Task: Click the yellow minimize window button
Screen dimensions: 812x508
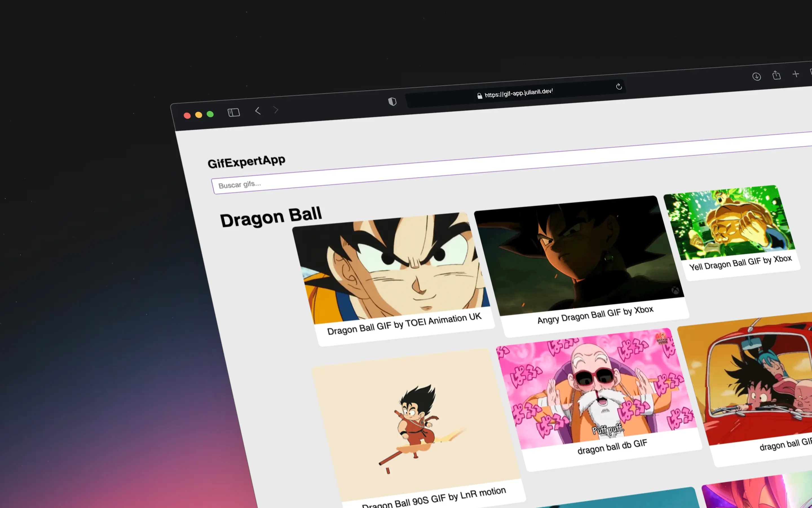Action: [x=199, y=115]
